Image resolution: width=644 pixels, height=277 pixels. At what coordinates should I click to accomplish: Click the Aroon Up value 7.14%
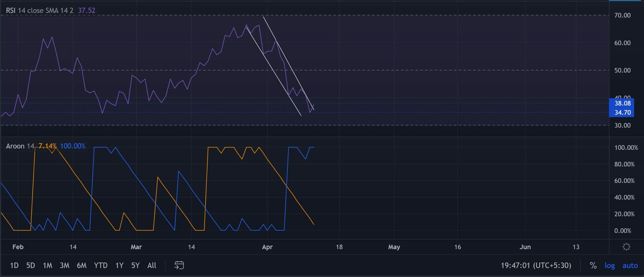[47, 146]
